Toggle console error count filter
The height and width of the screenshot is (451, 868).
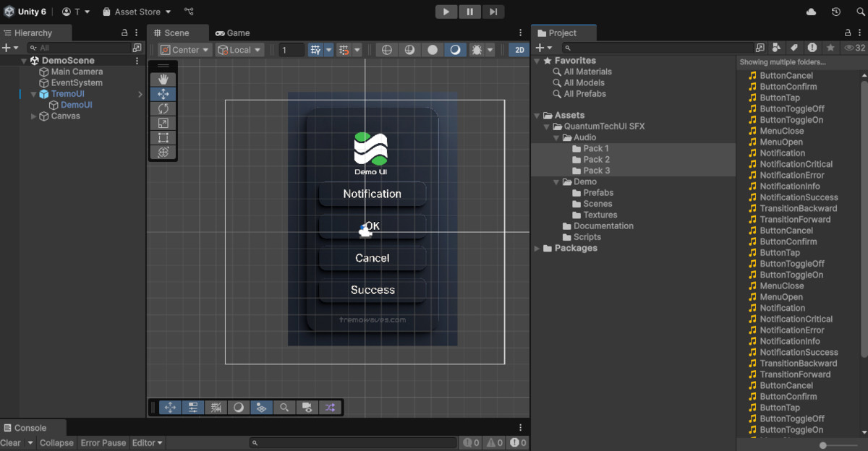[518, 442]
